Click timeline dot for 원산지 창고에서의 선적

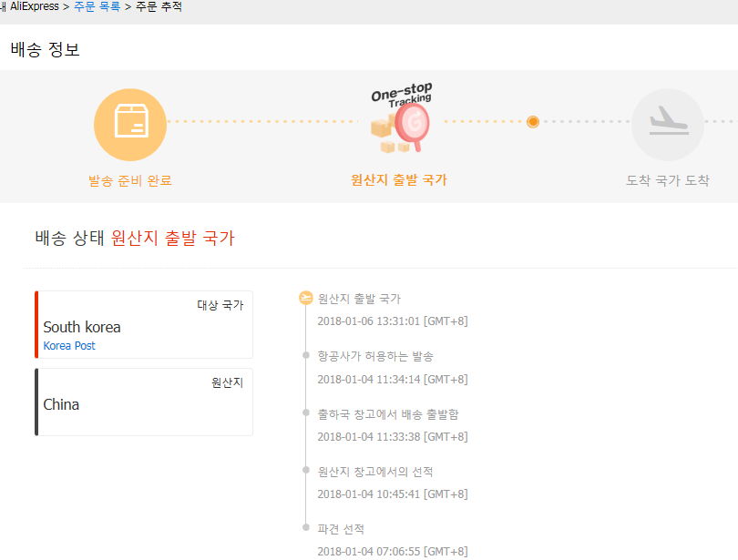click(x=305, y=471)
